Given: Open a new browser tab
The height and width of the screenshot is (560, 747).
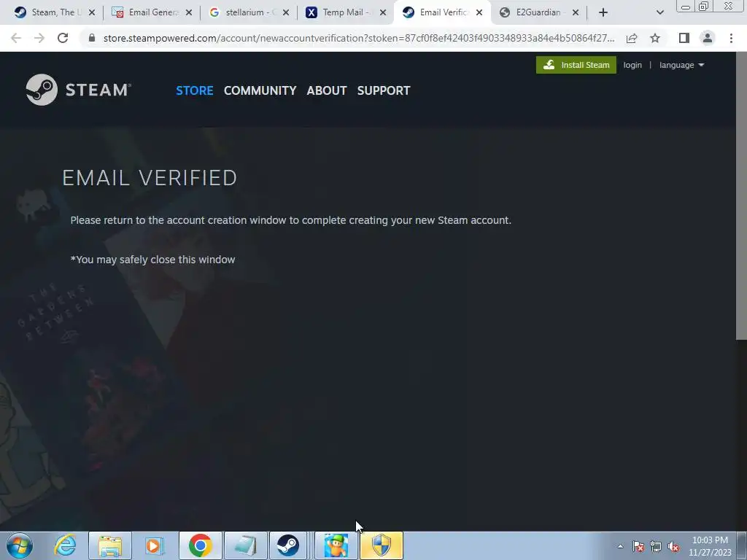Looking at the screenshot, I should click(x=603, y=13).
